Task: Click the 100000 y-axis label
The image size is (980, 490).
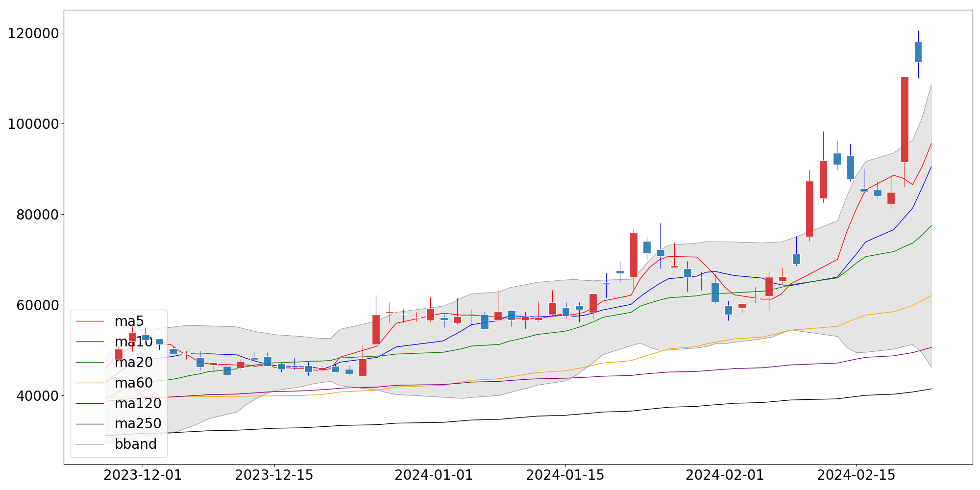Action: [33, 124]
